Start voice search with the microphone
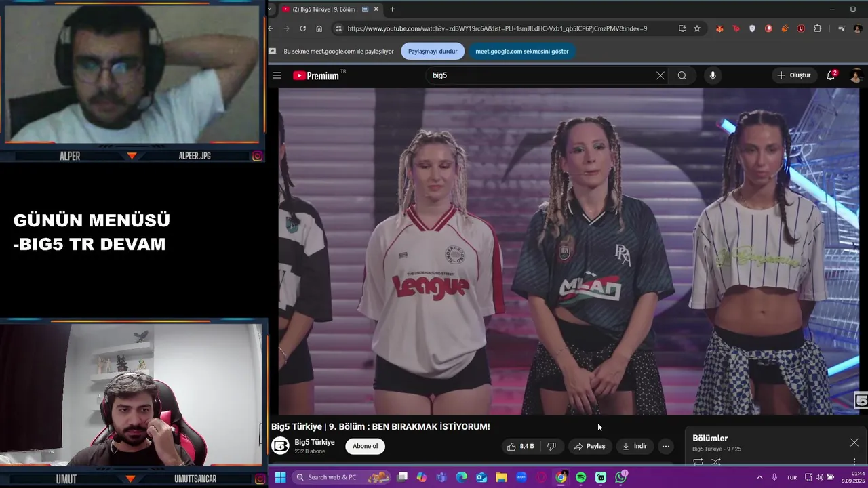 (x=712, y=75)
